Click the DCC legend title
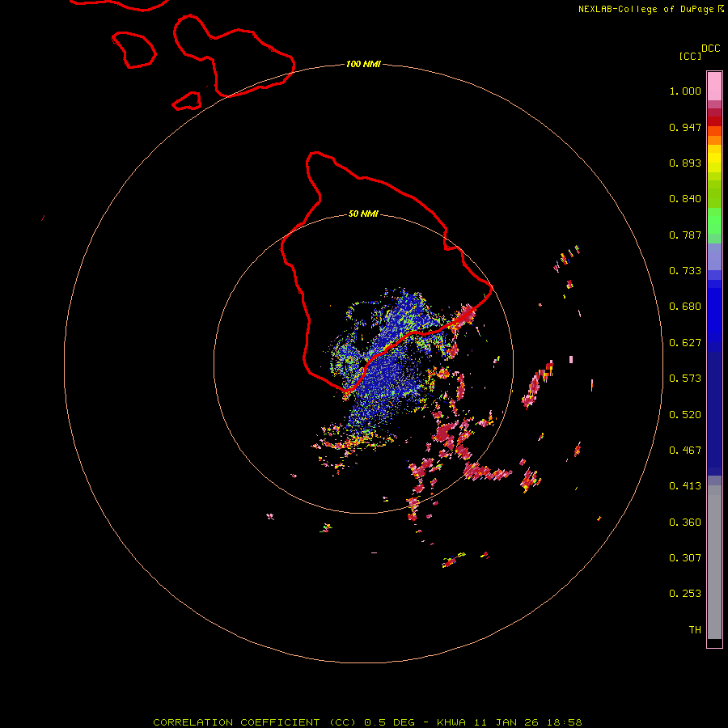728x728 pixels. pyautogui.click(x=710, y=49)
